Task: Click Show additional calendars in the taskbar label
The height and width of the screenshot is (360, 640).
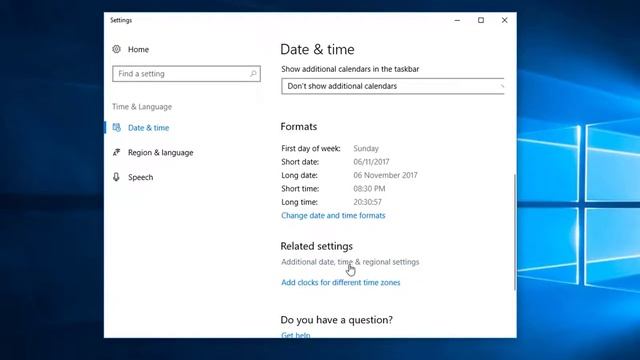Action: (350, 69)
